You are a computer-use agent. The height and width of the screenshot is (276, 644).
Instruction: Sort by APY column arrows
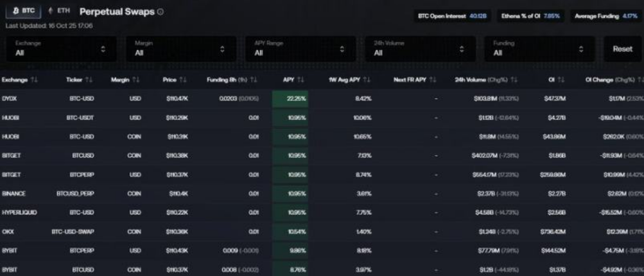(300, 80)
